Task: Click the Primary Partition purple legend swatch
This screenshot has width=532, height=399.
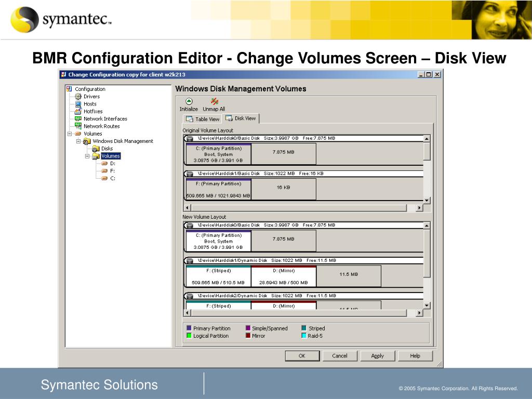Action: click(189, 328)
